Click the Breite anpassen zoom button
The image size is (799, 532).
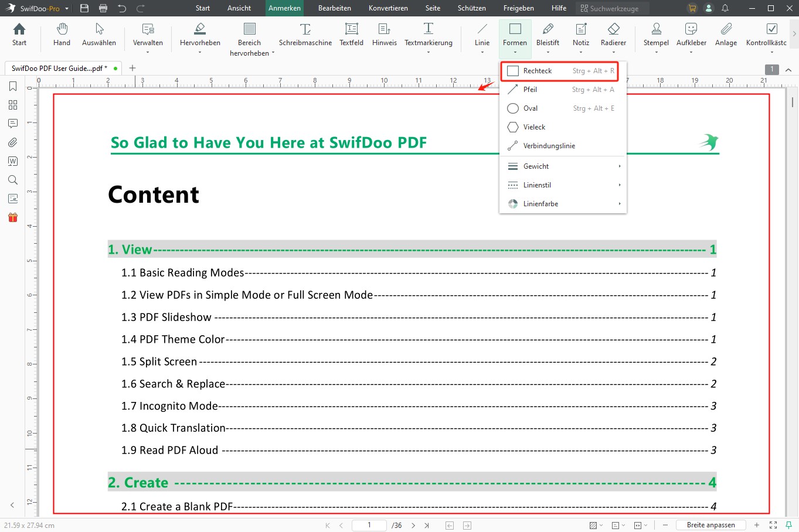(710, 526)
